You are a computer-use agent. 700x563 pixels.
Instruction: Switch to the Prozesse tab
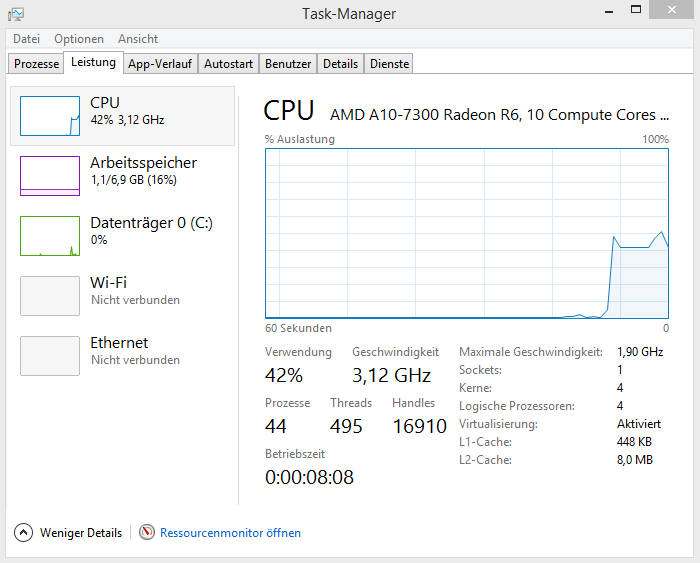pyautogui.click(x=37, y=64)
